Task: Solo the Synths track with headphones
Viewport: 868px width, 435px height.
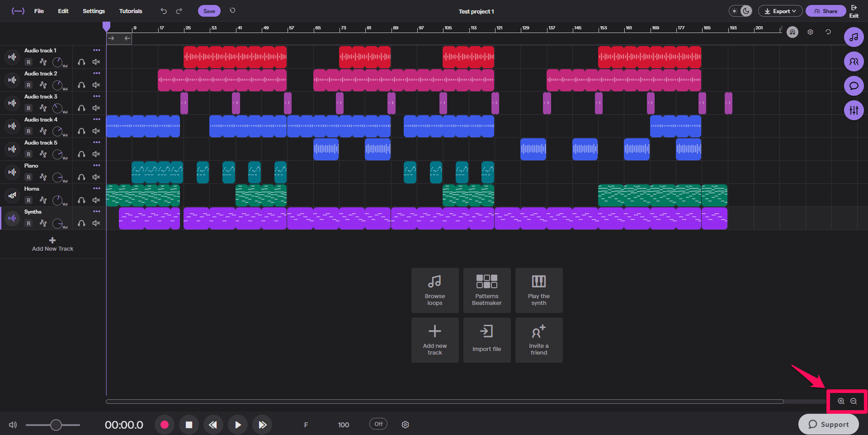Action: (81, 223)
